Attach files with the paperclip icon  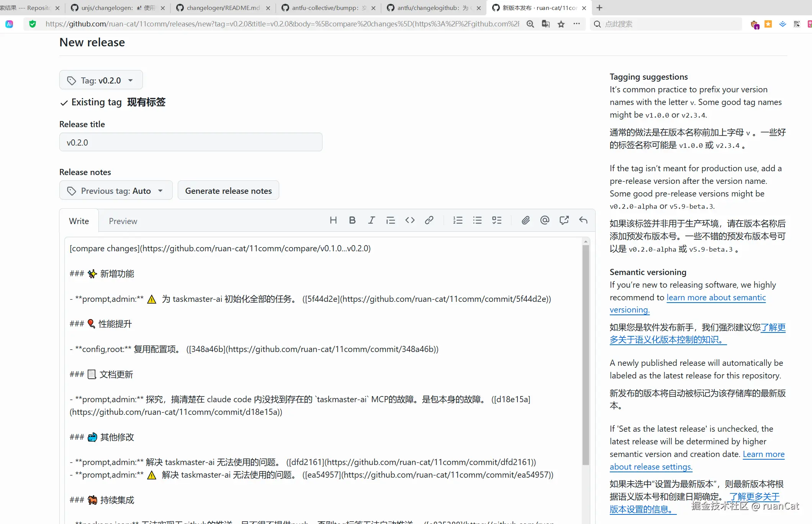[x=526, y=220]
